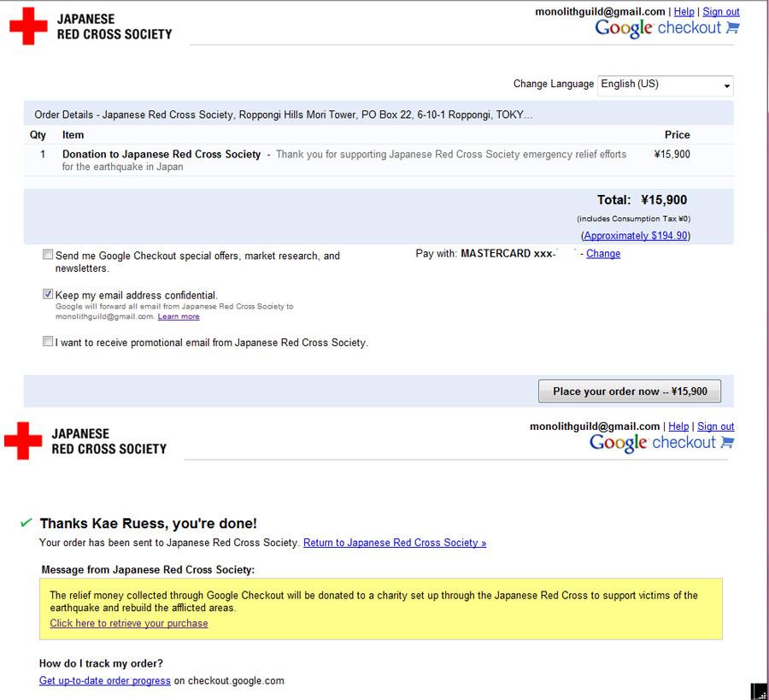769x700 pixels.
Task: Sign out from the lower header
Action: click(x=715, y=426)
